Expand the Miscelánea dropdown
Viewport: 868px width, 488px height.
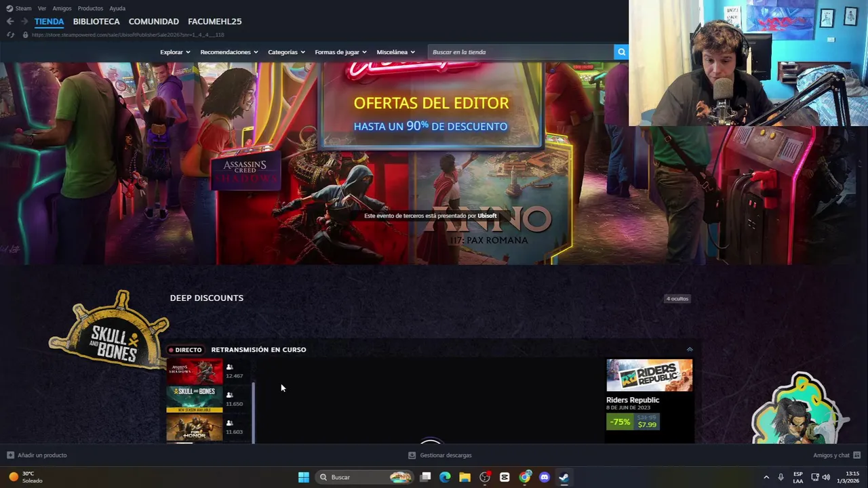[395, 52]
